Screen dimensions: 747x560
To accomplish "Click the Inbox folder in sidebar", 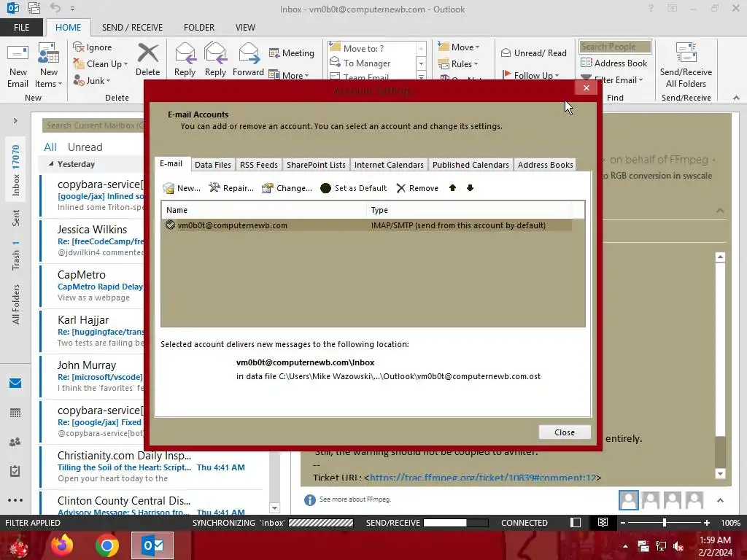I will (16, 171).
